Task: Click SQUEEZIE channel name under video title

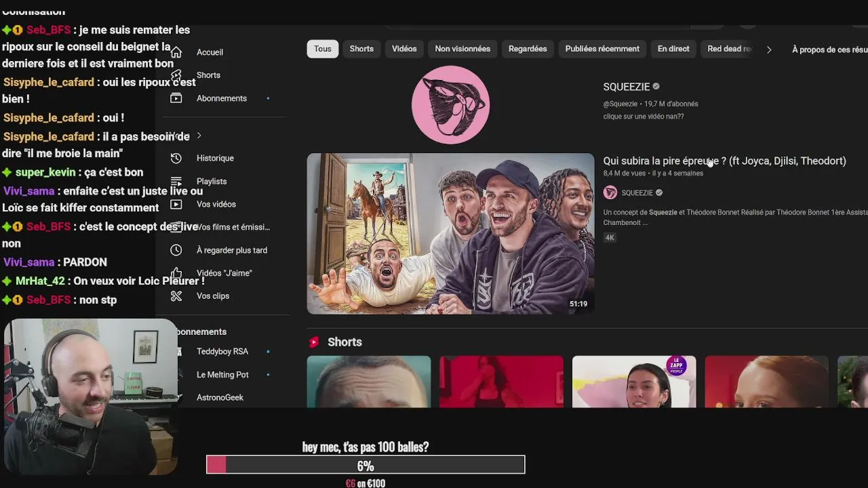Action: (637, 193)
